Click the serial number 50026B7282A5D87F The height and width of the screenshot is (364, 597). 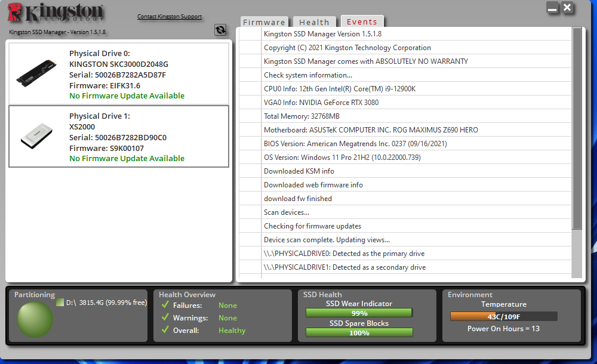tap(130, 75)
